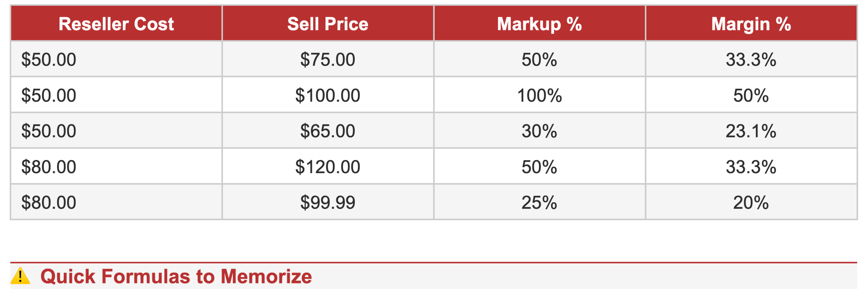Click the yellow warning triangle icon
The image size is (868, 292).
click(x=20, y=276)
